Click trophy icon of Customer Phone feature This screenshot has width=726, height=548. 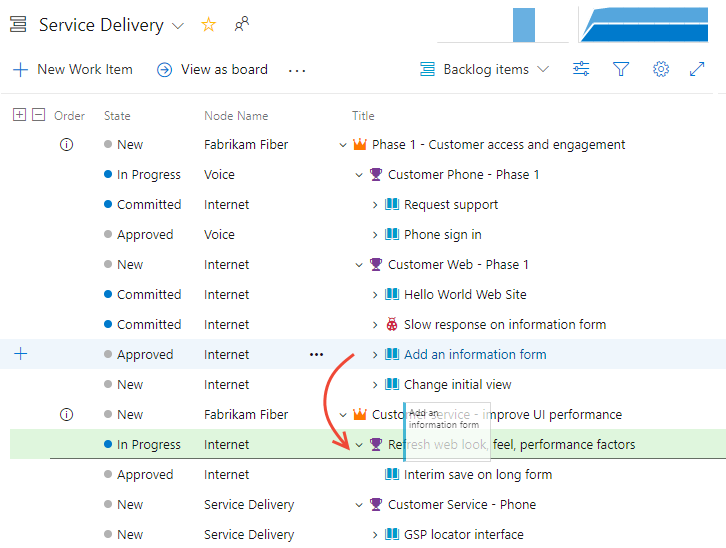pos(376,174)
